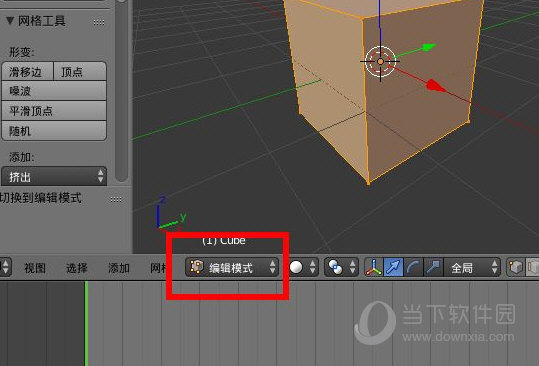The width and height of the screenshot is (539, 366).
Task: Select the scale manipulator icon
Action: [x=433, y=267]
